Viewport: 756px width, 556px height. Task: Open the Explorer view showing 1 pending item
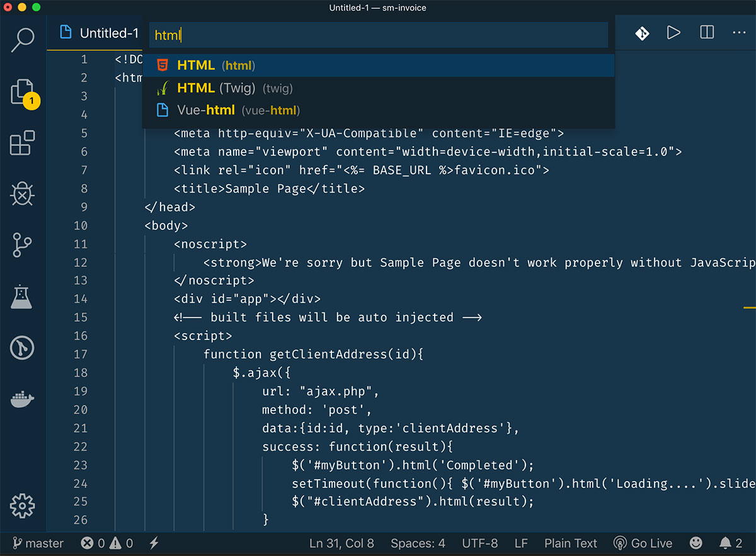23,91
